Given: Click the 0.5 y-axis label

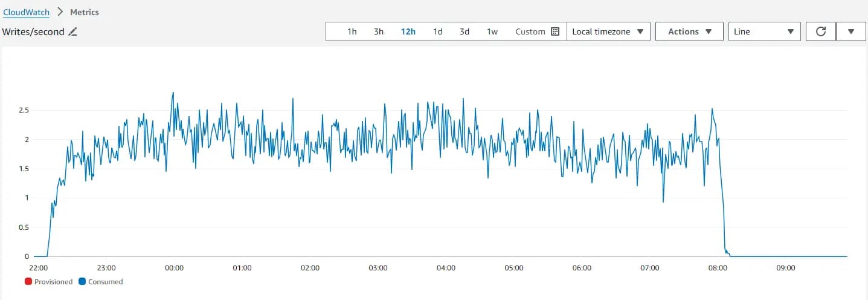Looking at the screenshot, I should coord(24,227).
